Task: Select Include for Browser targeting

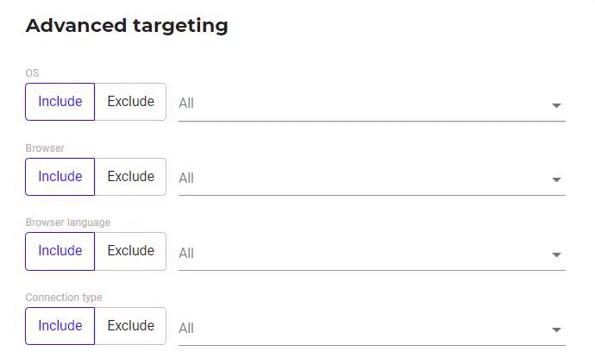Action: [x=60, y=177]
